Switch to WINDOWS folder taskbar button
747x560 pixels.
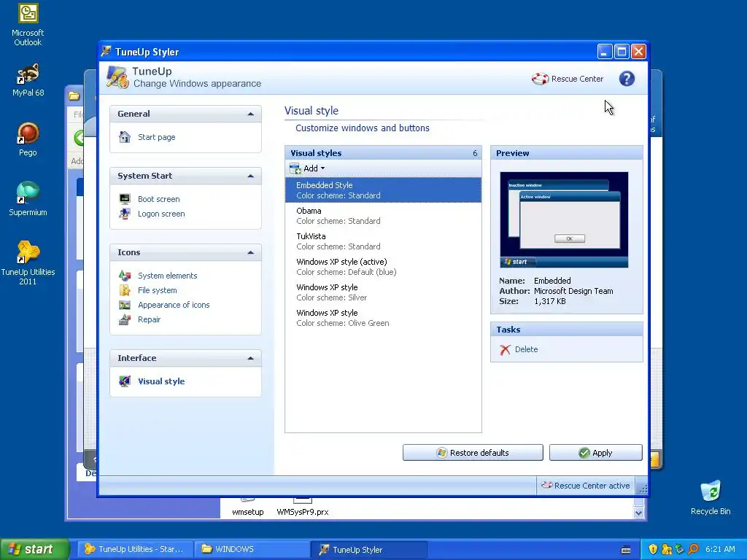coord(252,549)
